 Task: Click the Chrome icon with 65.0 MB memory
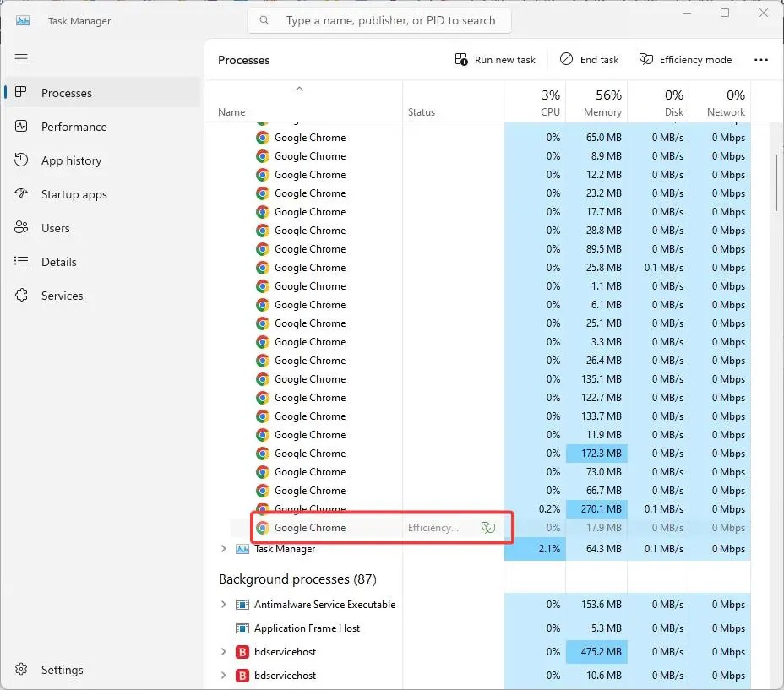coord(263,138)
